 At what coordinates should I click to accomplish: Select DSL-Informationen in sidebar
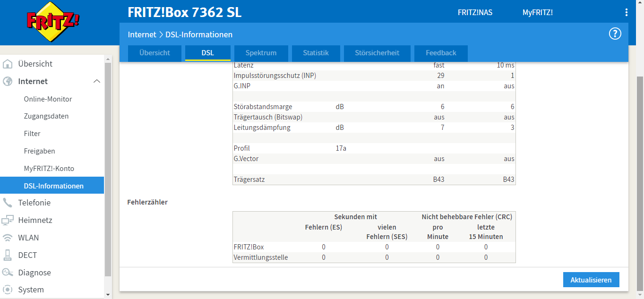52,186
